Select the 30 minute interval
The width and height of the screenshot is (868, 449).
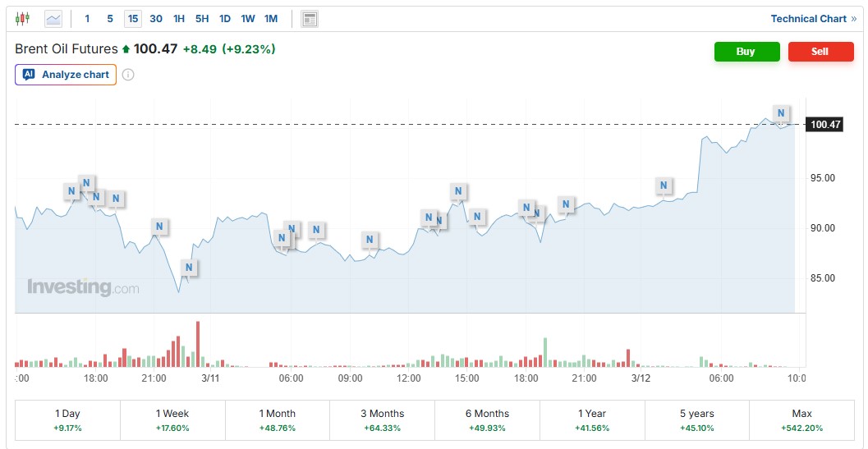[156, 18]
